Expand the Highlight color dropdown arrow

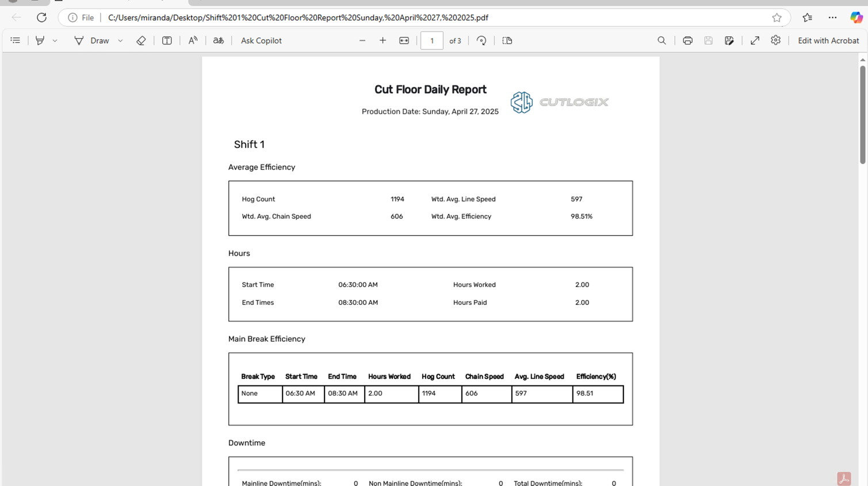[55, 41]
